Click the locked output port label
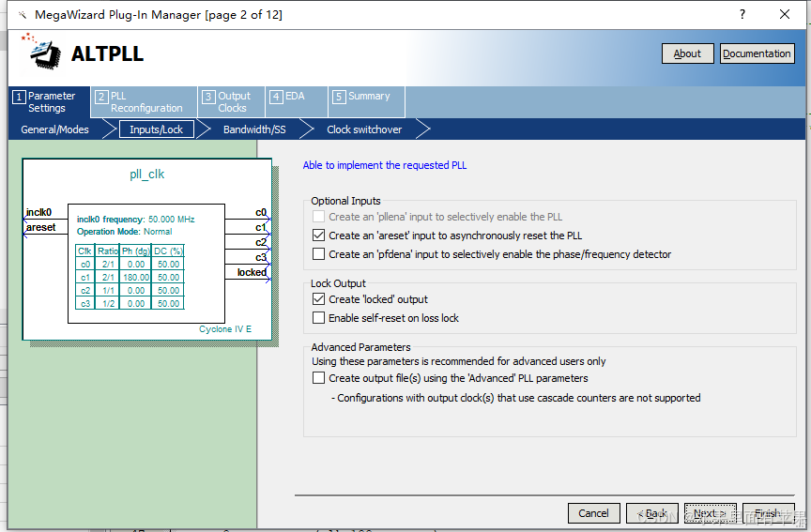 (x=252, y=272)
